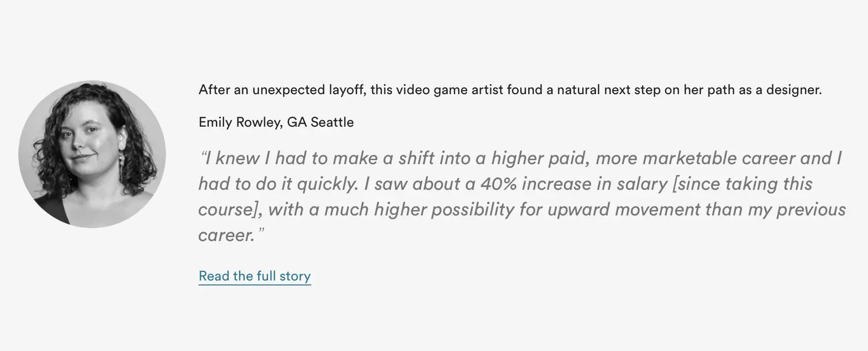Click Emily Rowley's circular portrait photo
The width and height of the screenshot is (868, 351).
point(92,154)
